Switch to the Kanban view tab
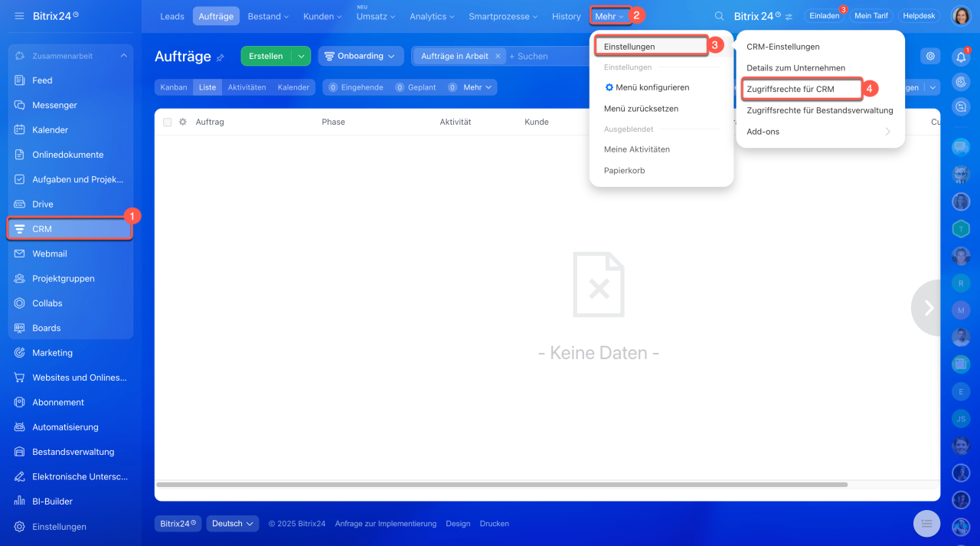Image resolution: width=980 pixels, height=546 pixels. pyautogui.click(x=174, y=87)
